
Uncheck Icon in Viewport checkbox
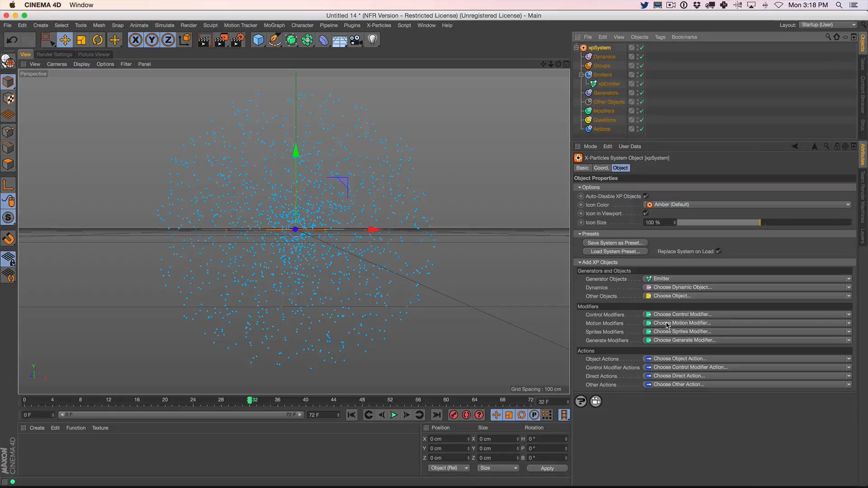(646, 213)
